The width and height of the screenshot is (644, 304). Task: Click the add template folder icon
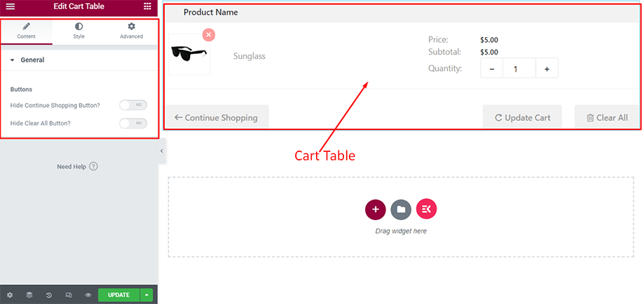point(401,209)
